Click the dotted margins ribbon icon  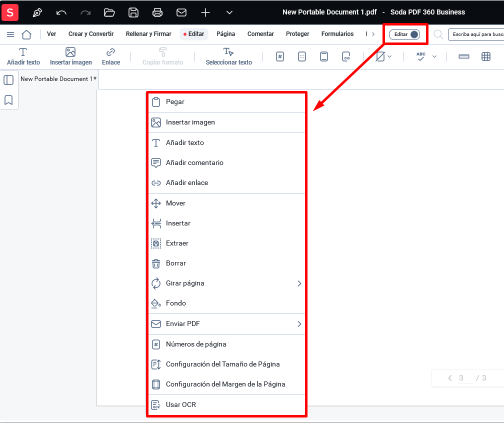[302, 56]
